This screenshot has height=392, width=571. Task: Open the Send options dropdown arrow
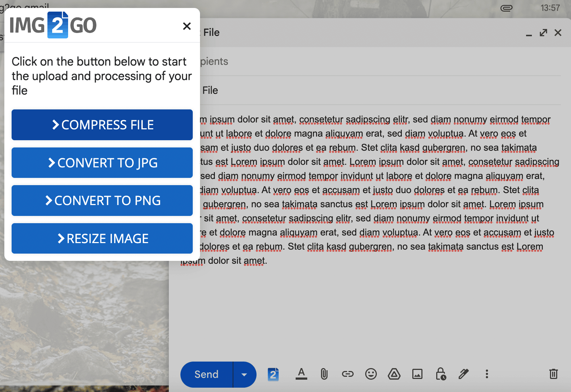tap(245, 375)
